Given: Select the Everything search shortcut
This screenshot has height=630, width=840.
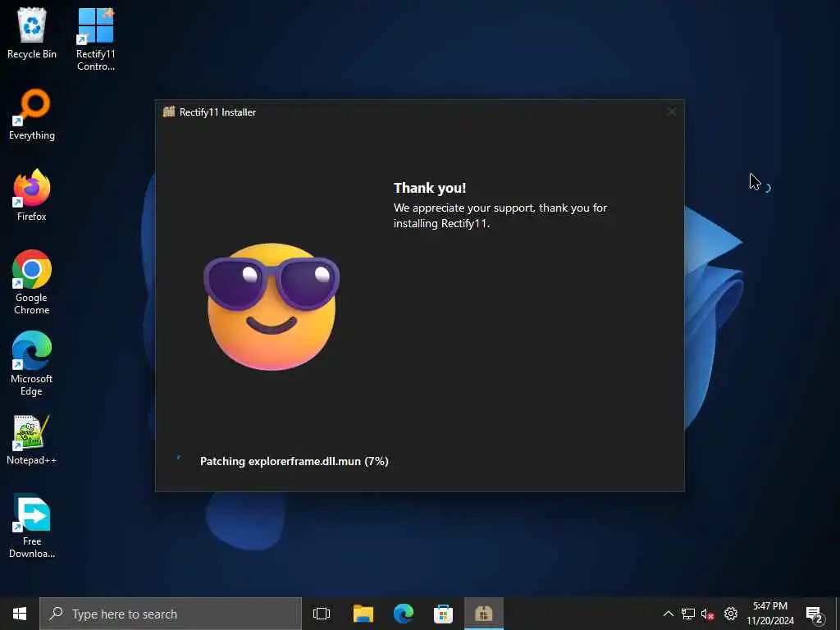Looking at the screenshot, I should coord(32,115).
